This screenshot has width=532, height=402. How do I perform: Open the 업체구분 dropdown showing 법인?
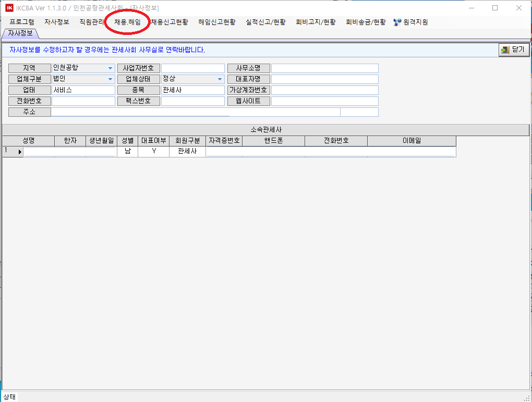click(111, 79)
